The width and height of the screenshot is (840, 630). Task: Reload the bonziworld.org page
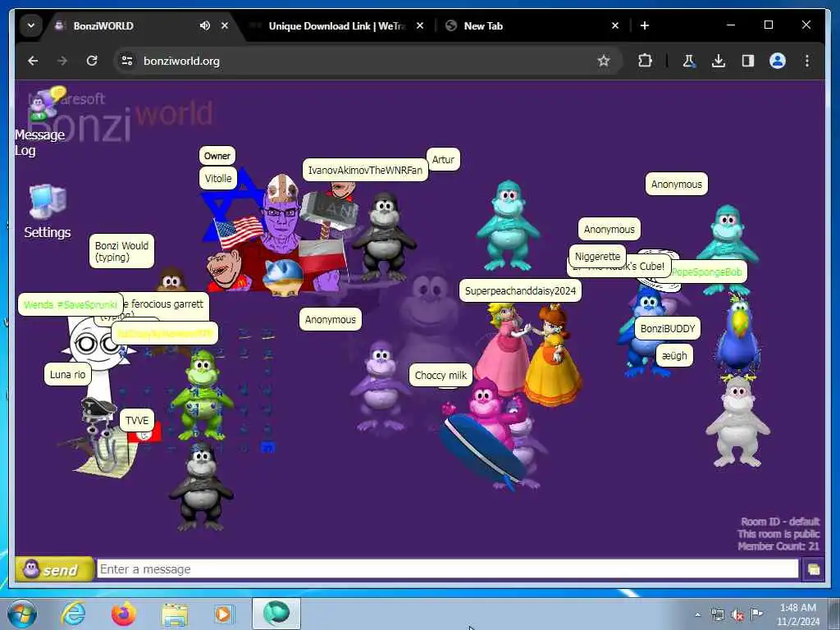(x=92, y=61)
